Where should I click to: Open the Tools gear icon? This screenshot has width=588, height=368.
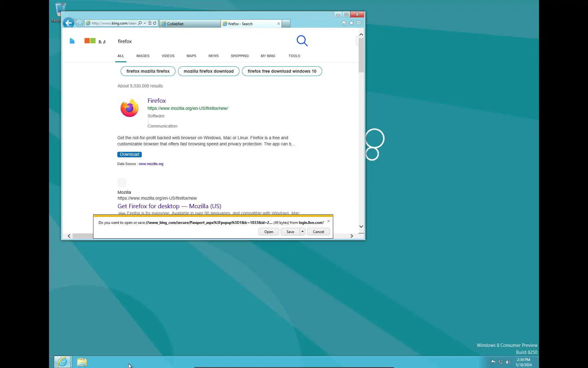(x=359, y=23)
